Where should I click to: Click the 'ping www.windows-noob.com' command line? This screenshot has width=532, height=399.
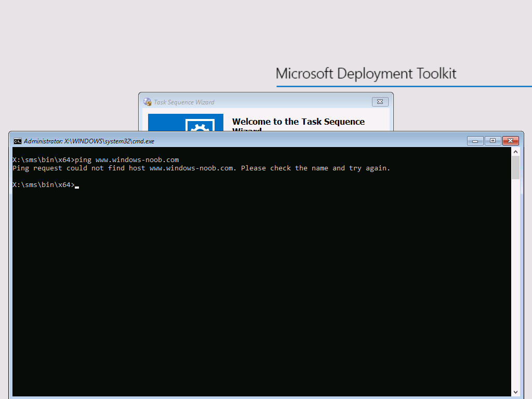click(96, 160)
